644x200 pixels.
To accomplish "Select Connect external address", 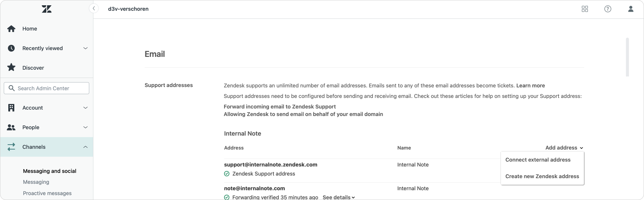I will (x=538, y=160).
